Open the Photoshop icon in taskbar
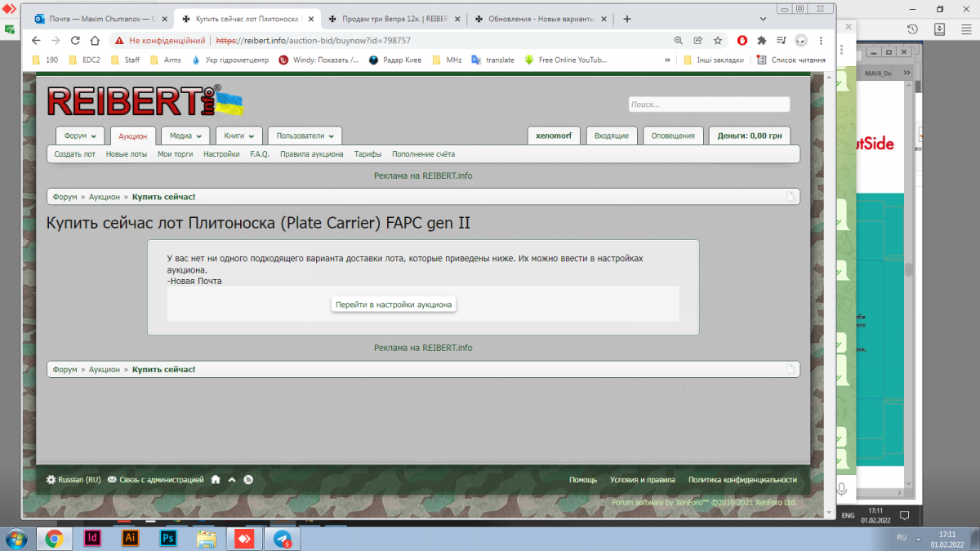 [x=169, y=538]
